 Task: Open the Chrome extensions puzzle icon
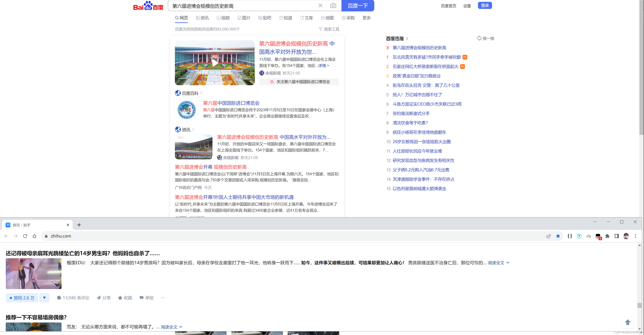point(607,236)
